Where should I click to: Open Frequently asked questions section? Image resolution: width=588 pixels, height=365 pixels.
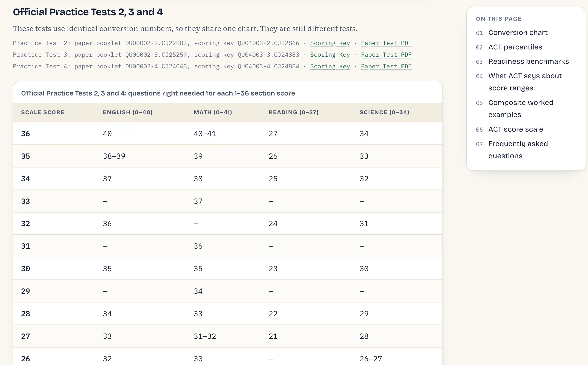[518, 150]
